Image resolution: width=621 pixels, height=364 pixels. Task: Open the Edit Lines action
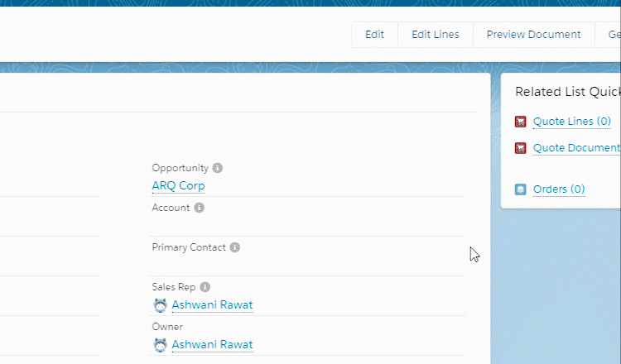point(435,35)
